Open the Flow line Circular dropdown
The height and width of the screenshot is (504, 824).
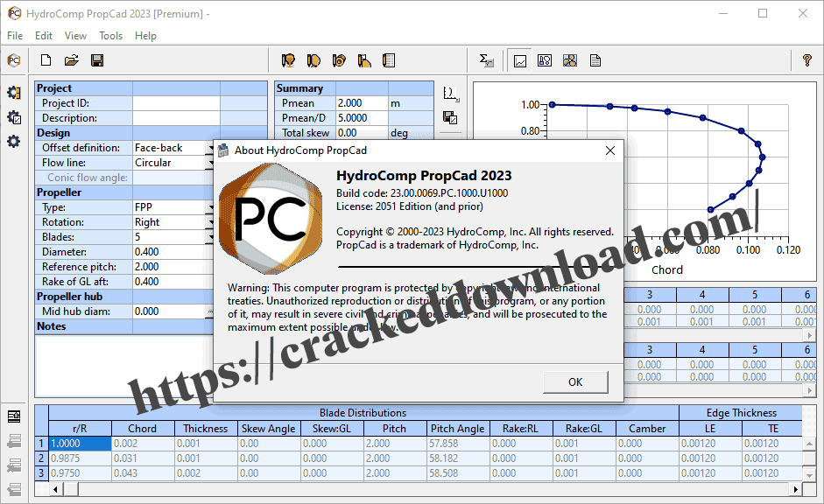211,163
